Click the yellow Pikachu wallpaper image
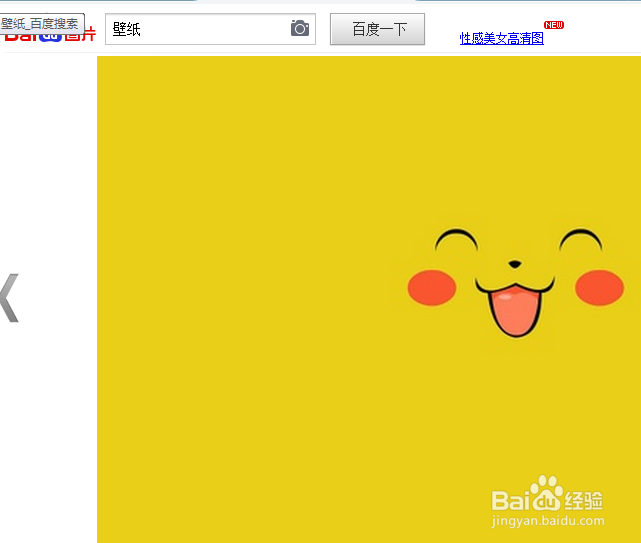 tap(369, 299)
